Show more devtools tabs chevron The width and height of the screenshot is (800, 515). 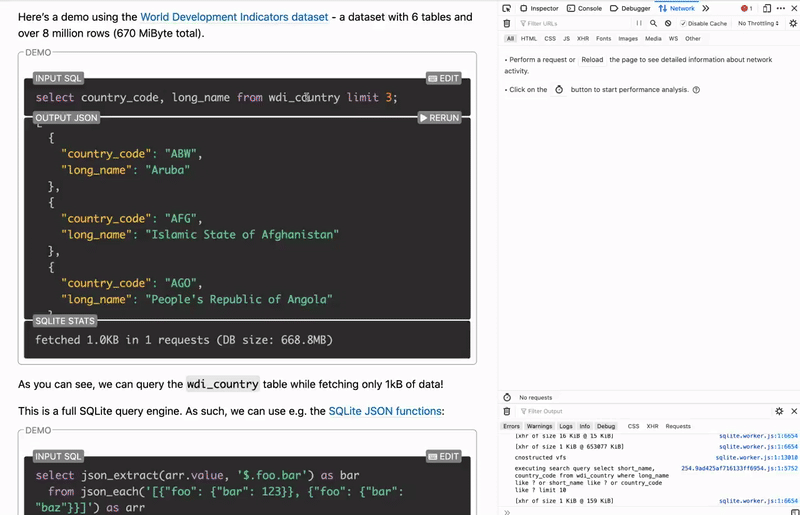point(706,8)
